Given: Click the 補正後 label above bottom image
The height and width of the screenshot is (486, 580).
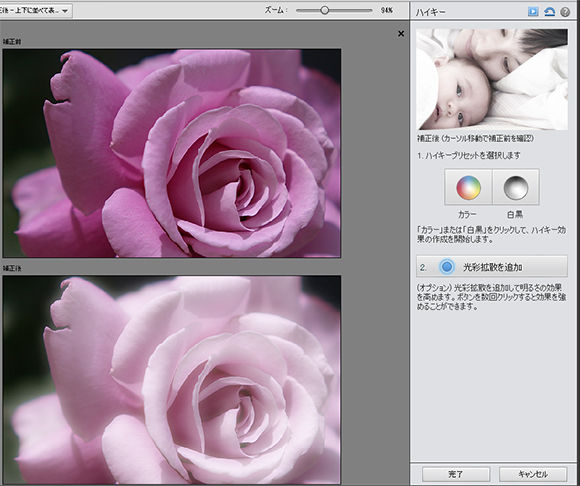Looking at the screenshot, I should click(x=12, y=268).
